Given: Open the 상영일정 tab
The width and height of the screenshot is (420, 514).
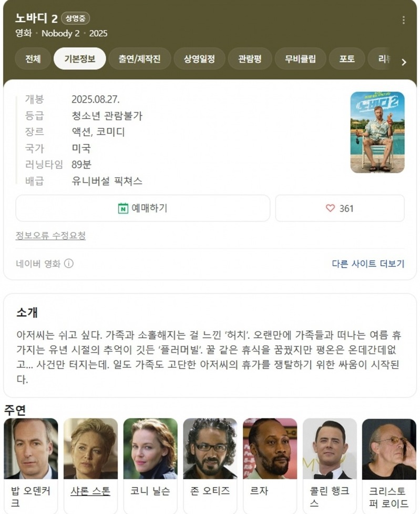Looking at the screenshot, I should tap(199, 59).
